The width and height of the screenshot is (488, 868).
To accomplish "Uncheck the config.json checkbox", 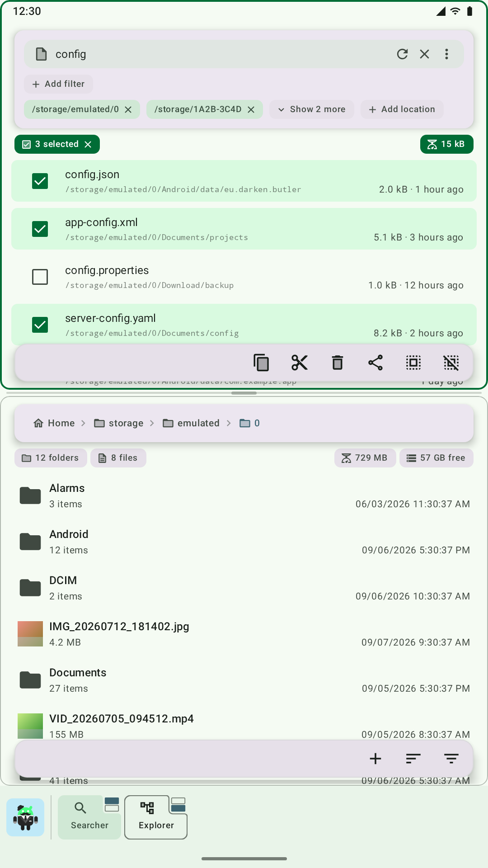I will point(40,181).
